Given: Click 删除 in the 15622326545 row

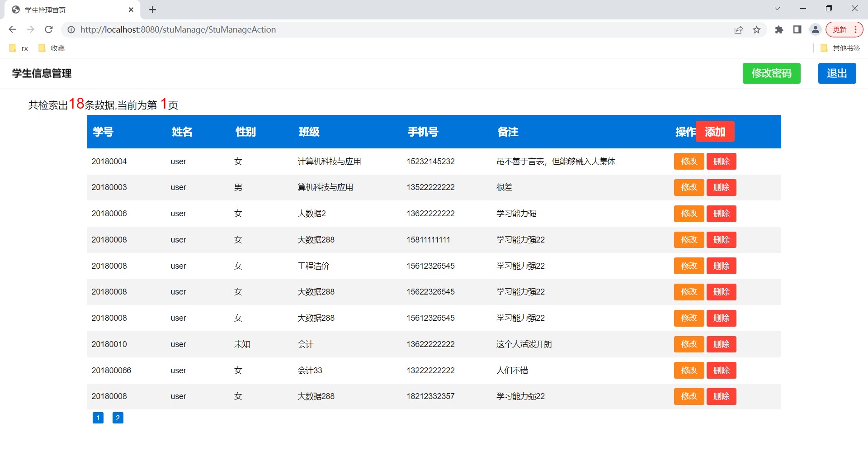Looking at the screenshot, I should [721, 292].
